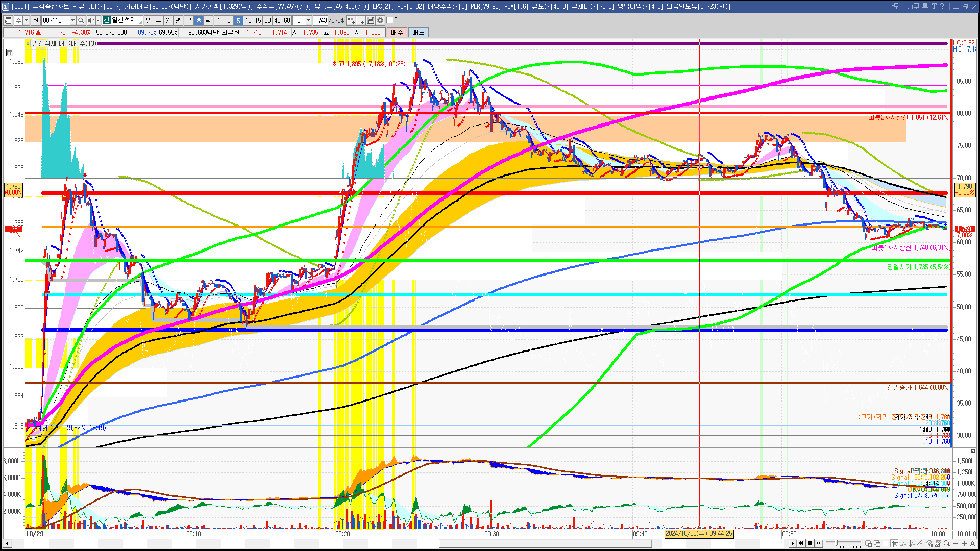Click the save chart floppy icon

(x=371, y=20)
